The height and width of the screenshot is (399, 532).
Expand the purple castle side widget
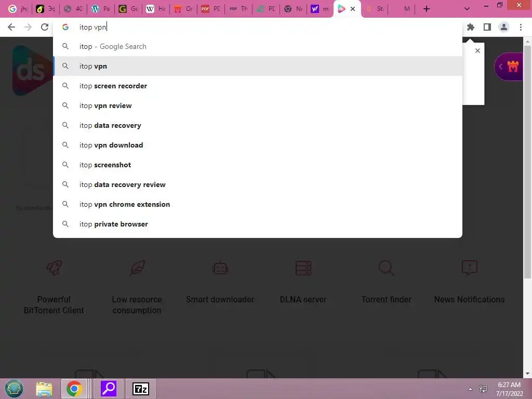pyautogui.click(x=509, y=66)
